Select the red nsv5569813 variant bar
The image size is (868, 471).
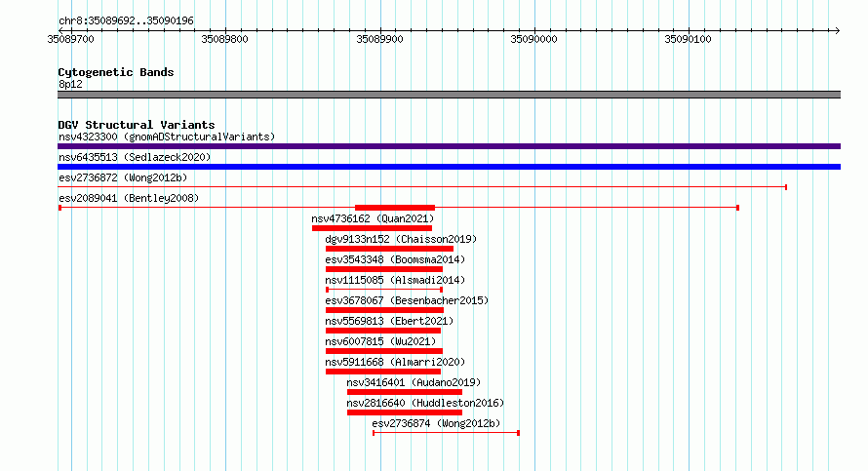point(383,331)
